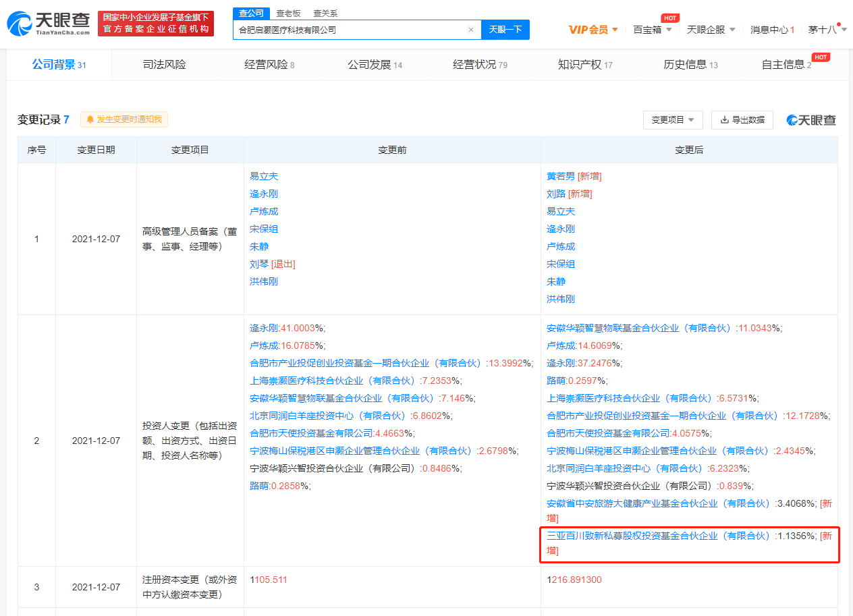Clear the search box with the X icon

point(471,30)
